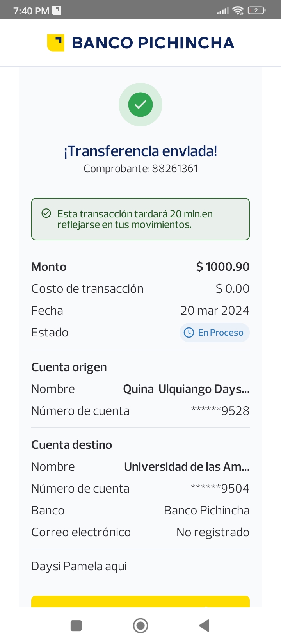Tap the clock icon beside En Proceso
Image resolution: width=281 pixels, height=644 pixels.
[189, 333]
